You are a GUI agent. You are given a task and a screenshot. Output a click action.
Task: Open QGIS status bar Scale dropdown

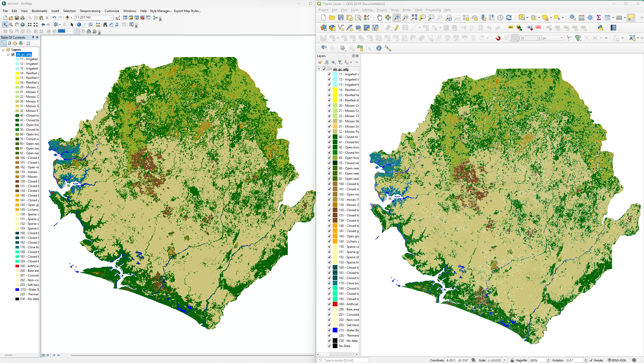click(x=505, y=360)
